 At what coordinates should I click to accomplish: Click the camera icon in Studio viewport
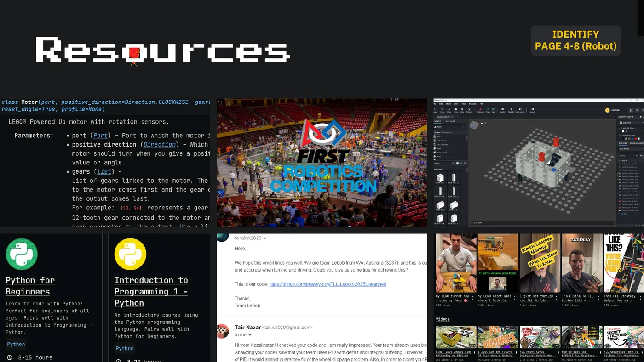[x=482, y=123]
